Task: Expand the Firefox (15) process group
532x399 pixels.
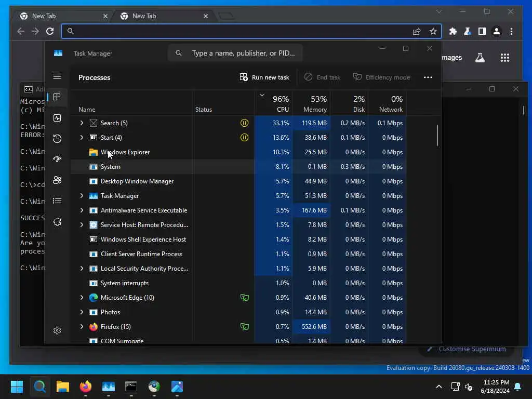Action: tap(82, 327)
